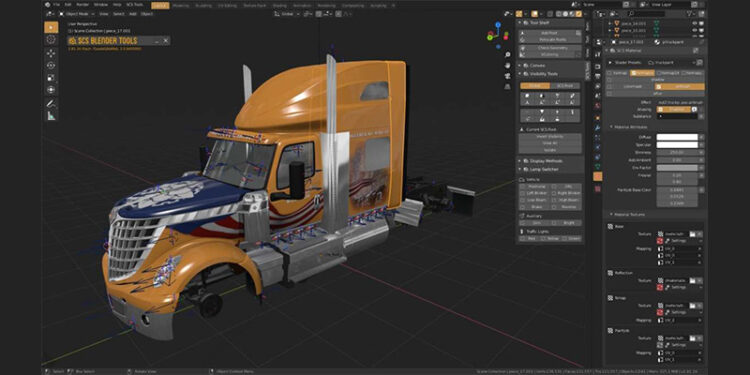Screen dimensions: 750x375
Task: Open the Render menu
Action: pos(83,4)
